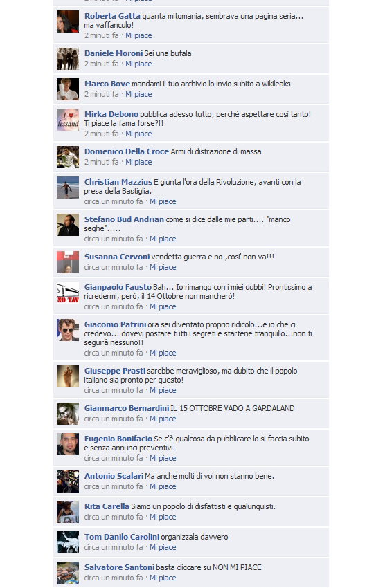Open Salvatore Santoni's avatar image
Image resolution: width=376 pixels, height=588 pixels.
[x=68, y=573]
